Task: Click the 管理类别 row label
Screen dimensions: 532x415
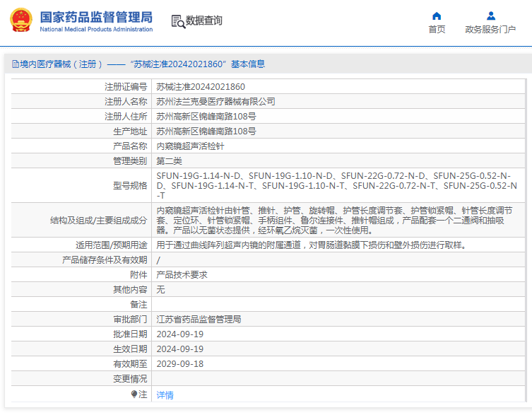Action: click(130, 161)
